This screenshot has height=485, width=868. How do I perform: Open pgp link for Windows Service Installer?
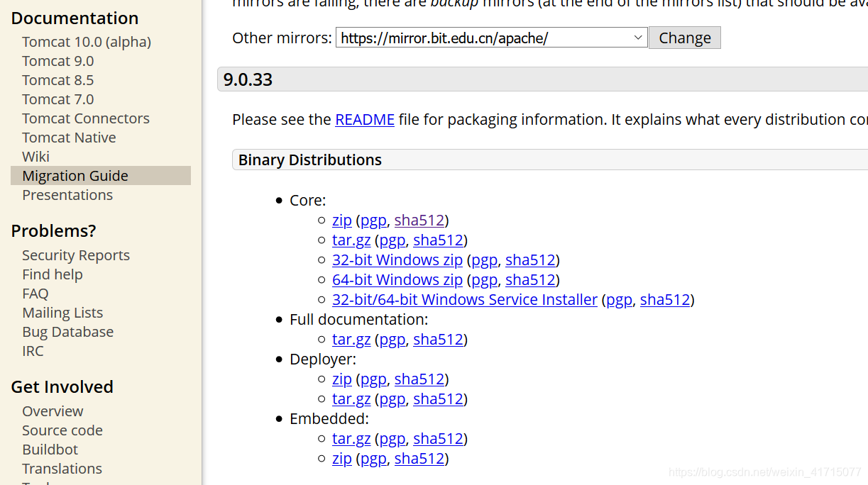[620, 300]
